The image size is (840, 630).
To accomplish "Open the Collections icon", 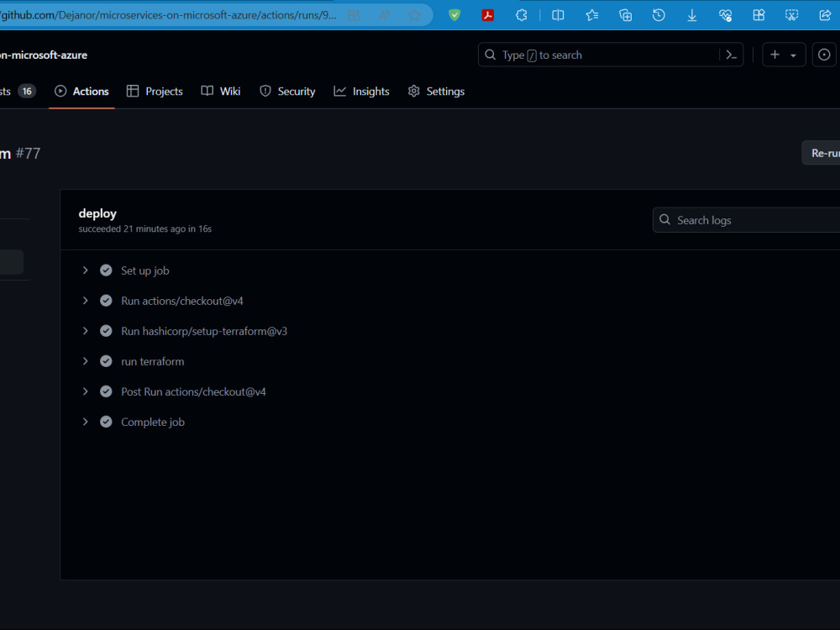I will (625, 15).
